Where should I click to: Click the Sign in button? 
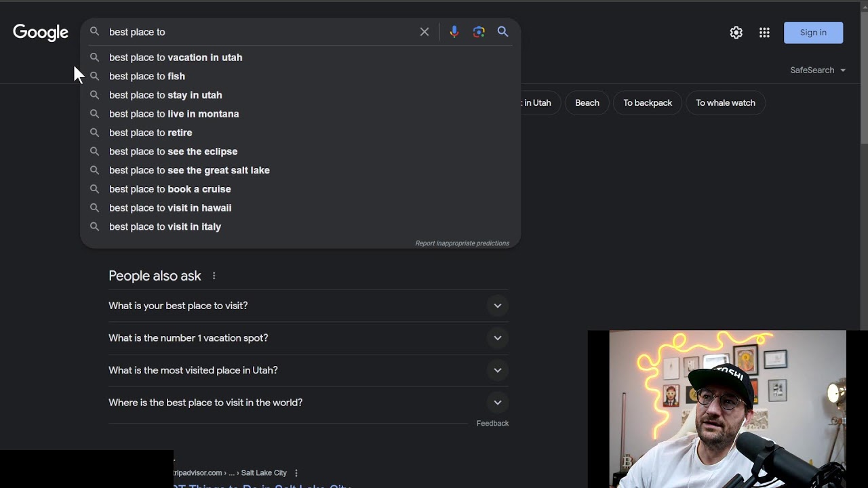813,33
